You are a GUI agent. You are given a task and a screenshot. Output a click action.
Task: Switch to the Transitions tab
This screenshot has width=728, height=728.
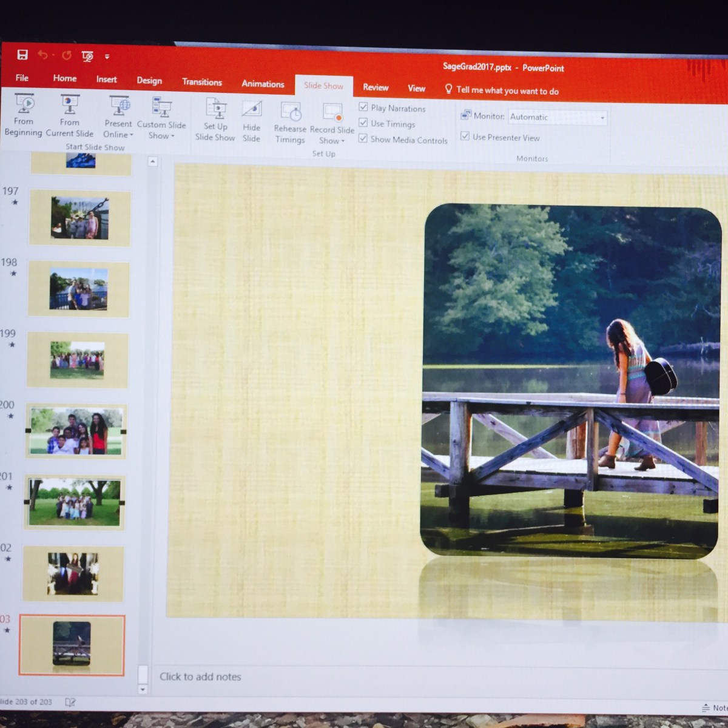(x=202, y=82)
